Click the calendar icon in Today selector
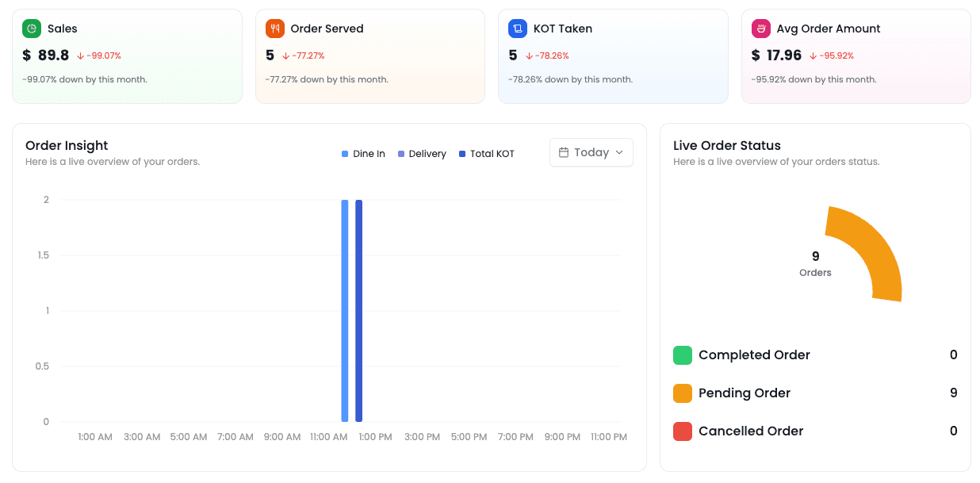The image size is (980, 483). tap(564, 152)
